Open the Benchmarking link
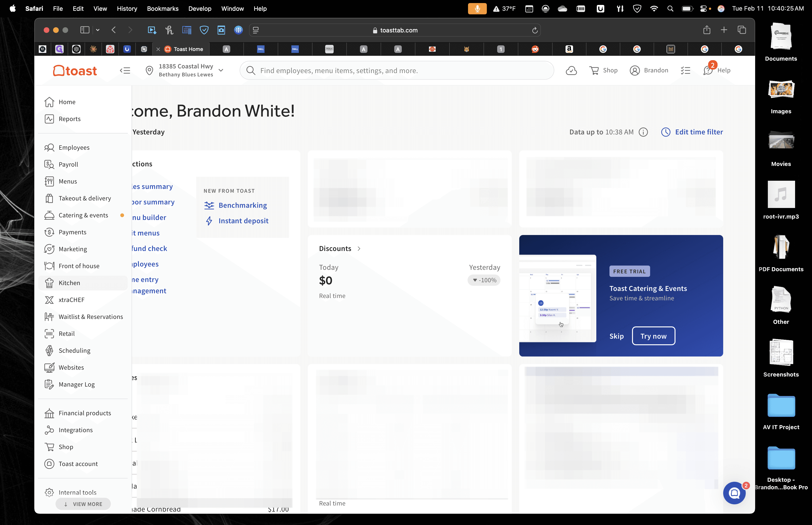The width and height of the screenshot is (812, 525). coord(235,205)
